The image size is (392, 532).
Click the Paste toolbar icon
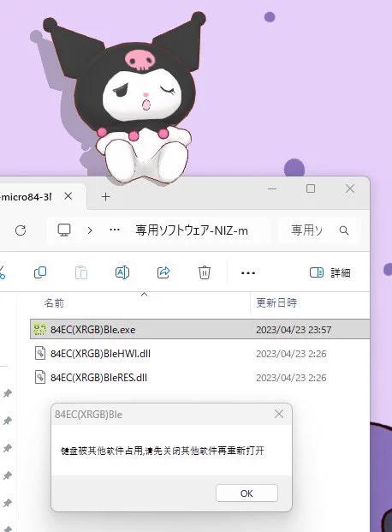81,272
